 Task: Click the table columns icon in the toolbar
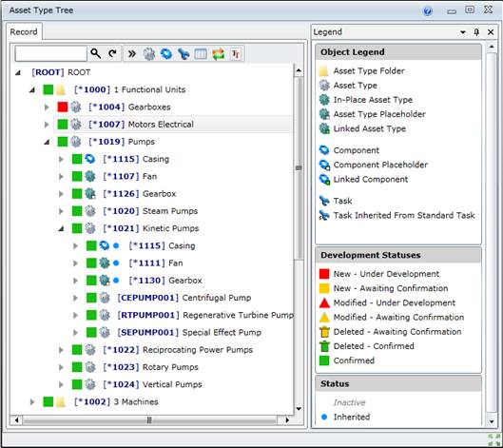[201, 54]
